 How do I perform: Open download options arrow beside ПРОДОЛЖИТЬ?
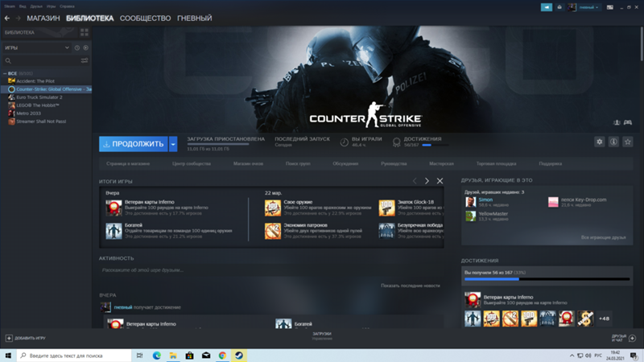173,144
